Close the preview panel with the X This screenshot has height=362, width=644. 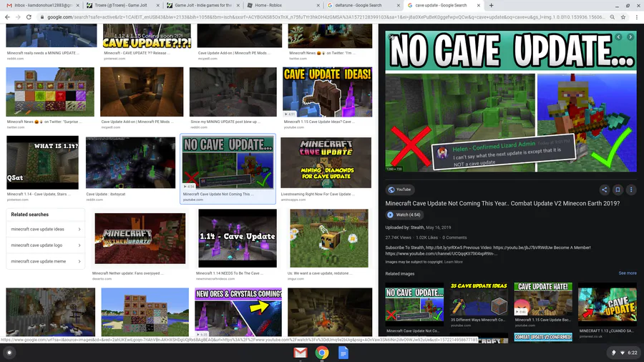(392, 37)
